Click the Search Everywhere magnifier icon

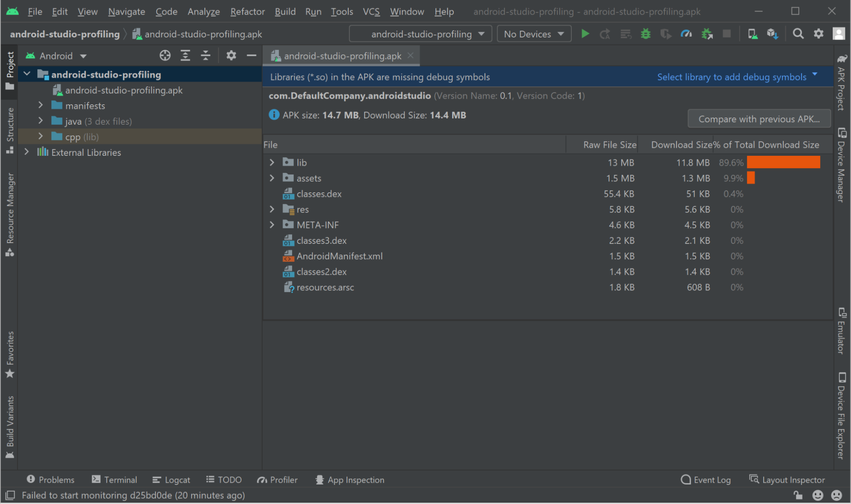798,34
